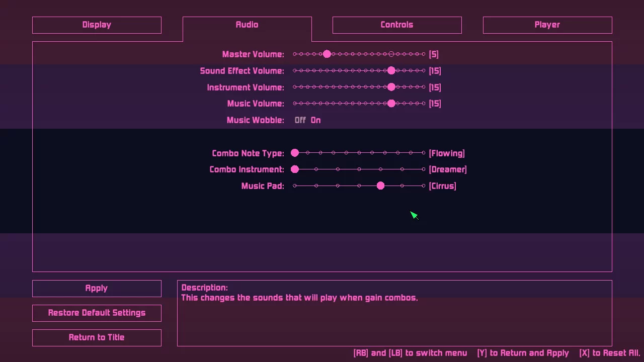The height and width of the screenshot is (362, 644).
Task: Click the Instrument Volume label
Action: [x=246, y=87]
